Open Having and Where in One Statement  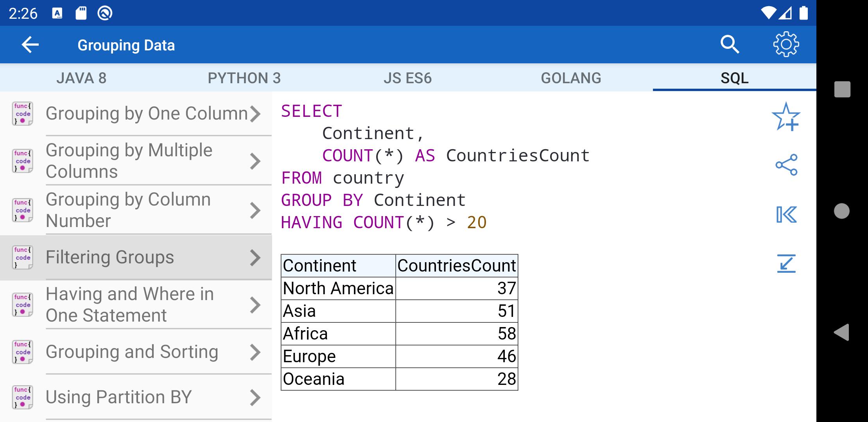click(130, 305)
